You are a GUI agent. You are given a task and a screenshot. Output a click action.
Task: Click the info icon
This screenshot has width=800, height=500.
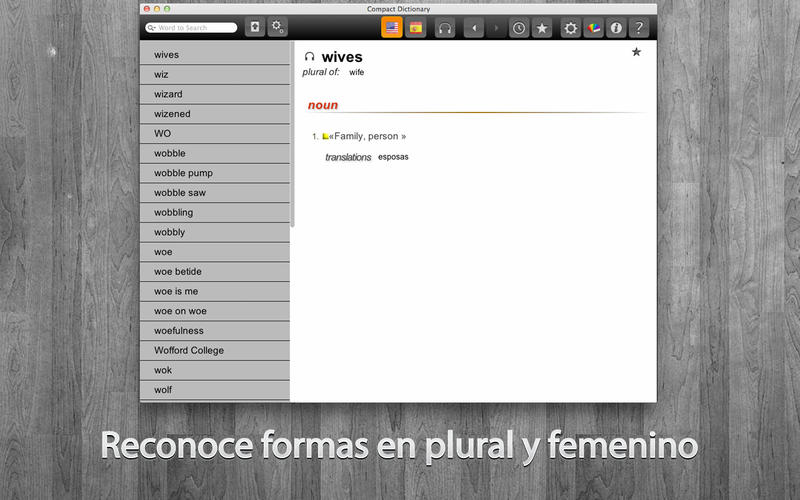click(616, 28)
